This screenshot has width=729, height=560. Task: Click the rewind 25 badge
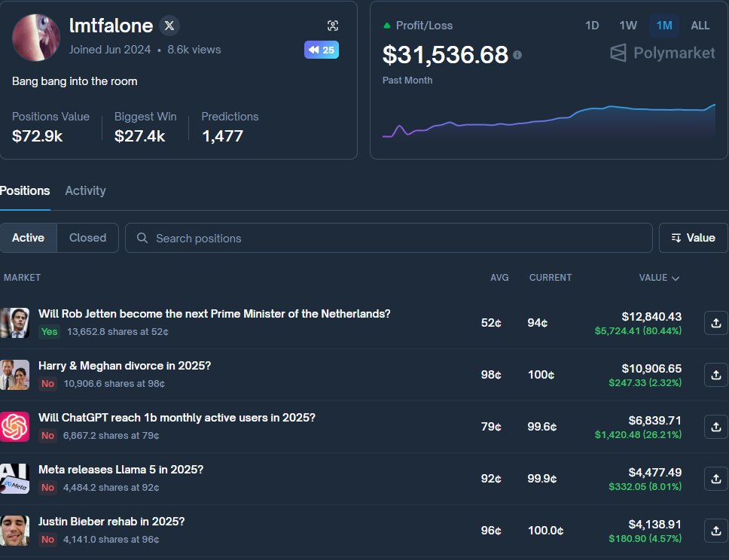[322, 50]
